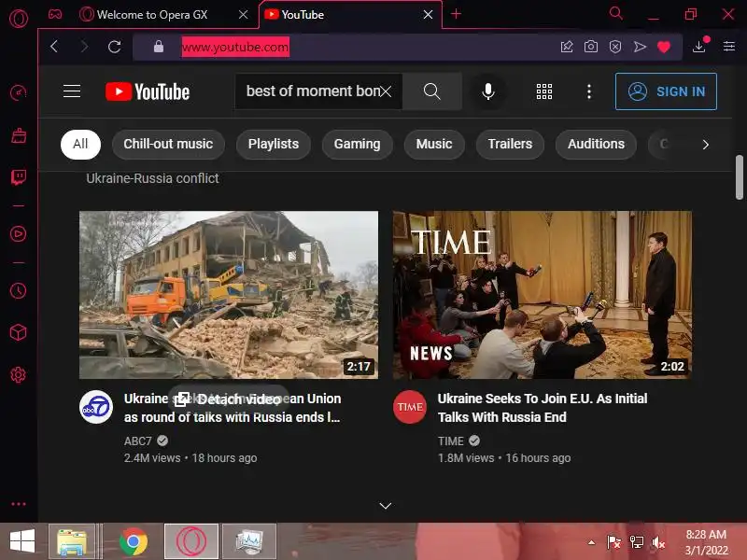The width and height of the screenshot is (747, 560).
Task: Open the Opera menu logo
Action: tap(19, 19)
